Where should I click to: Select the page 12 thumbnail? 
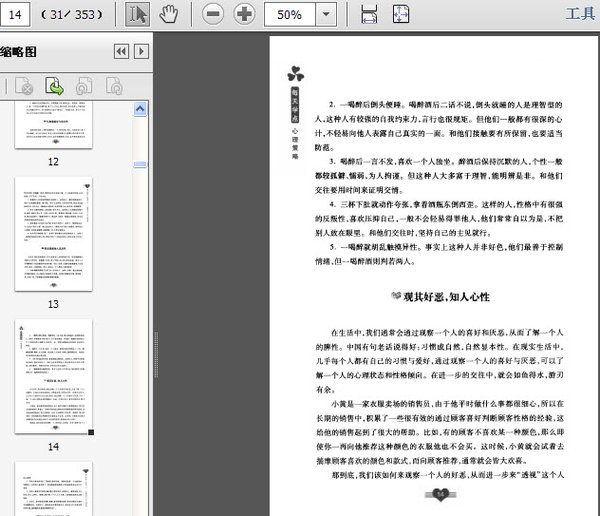[x=54, y=125]
